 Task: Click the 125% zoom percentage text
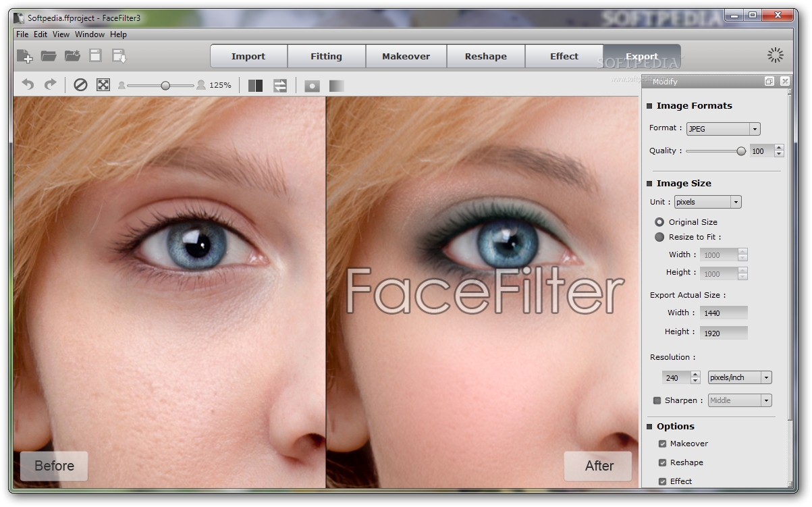(x=220, y=86)
